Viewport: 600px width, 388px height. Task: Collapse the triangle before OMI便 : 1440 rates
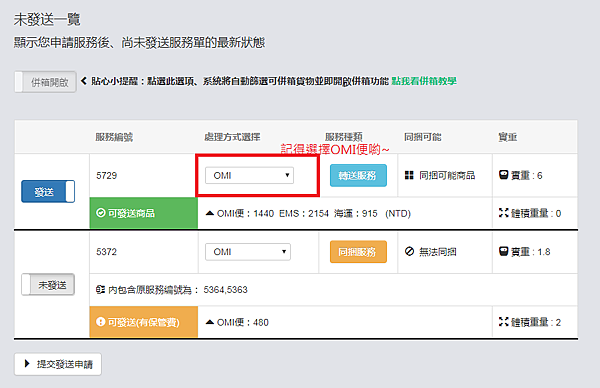(210, 213)
